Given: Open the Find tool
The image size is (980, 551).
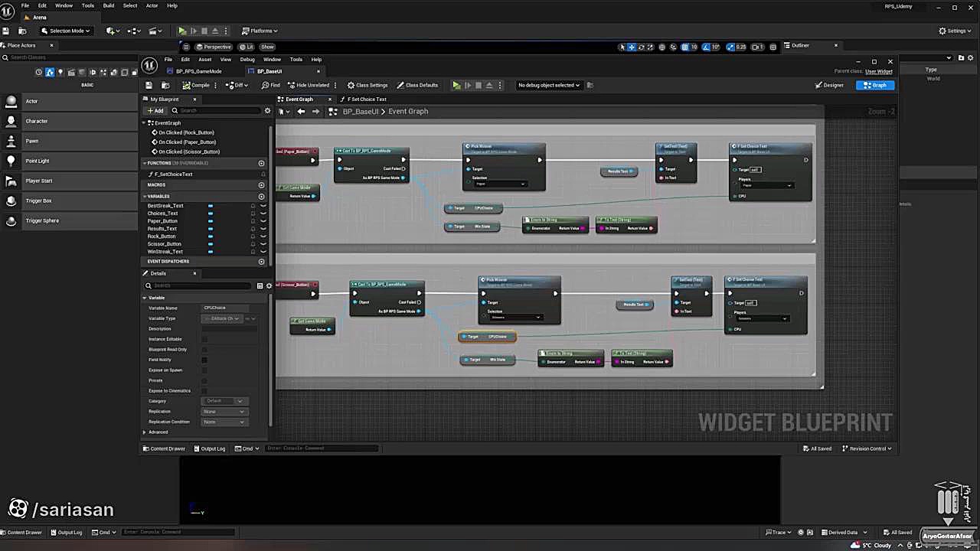Looking at the screenshot, I should [271, 85].
